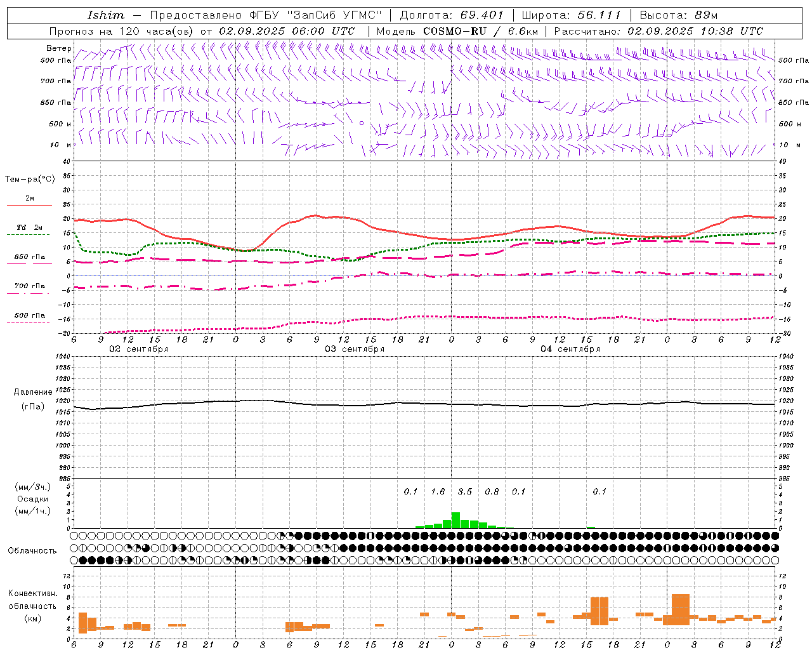Viewport: 812px width, 650px height.
Task: Click the "850 гПа" temperature legend entry
Action: pyautogui.click(x=30, y=257)
